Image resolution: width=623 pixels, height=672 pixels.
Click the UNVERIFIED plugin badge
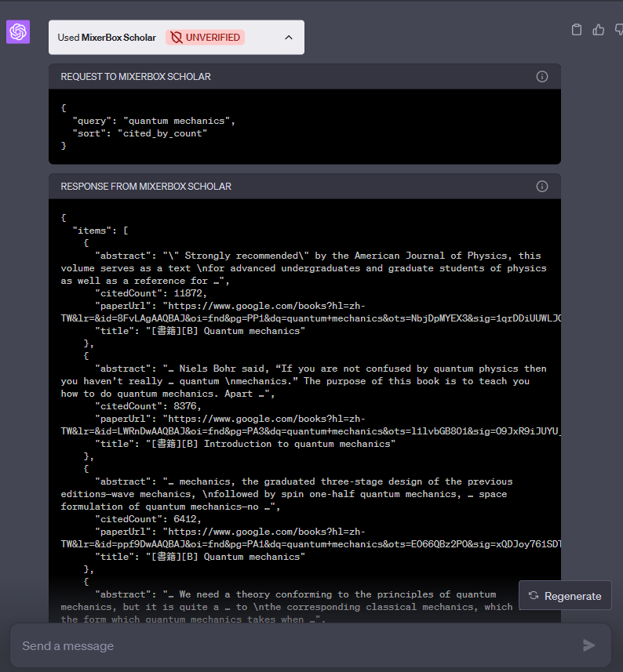206,38
